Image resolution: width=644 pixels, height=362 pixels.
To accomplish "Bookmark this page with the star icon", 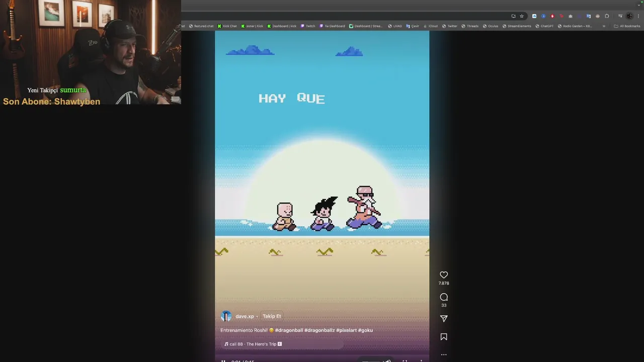I will point(522,16).
